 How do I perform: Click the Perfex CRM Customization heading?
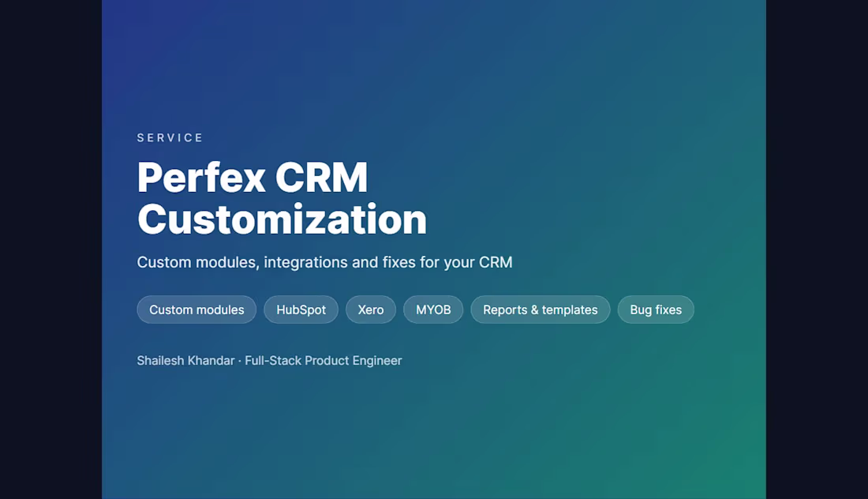pos(282,198)
